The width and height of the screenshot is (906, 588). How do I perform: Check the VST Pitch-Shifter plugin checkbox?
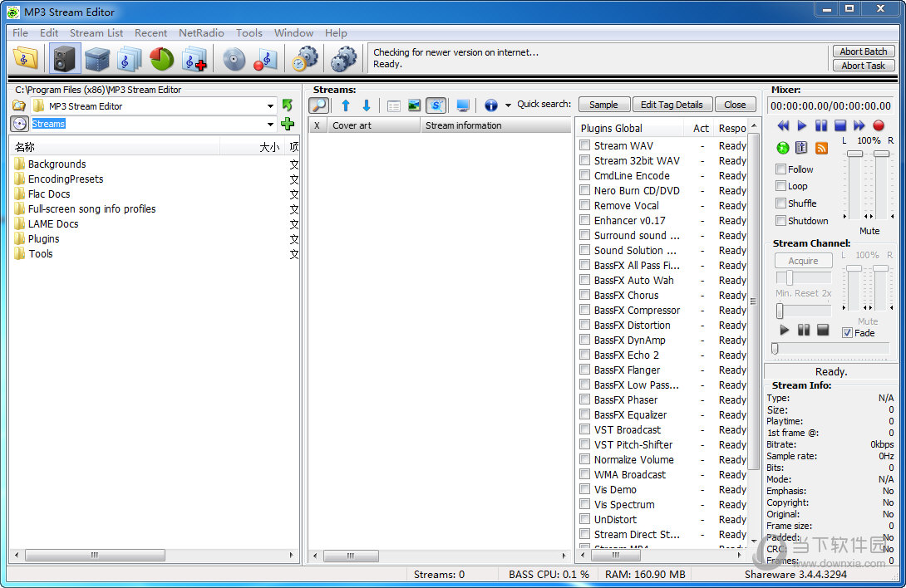tap(584, 444)
